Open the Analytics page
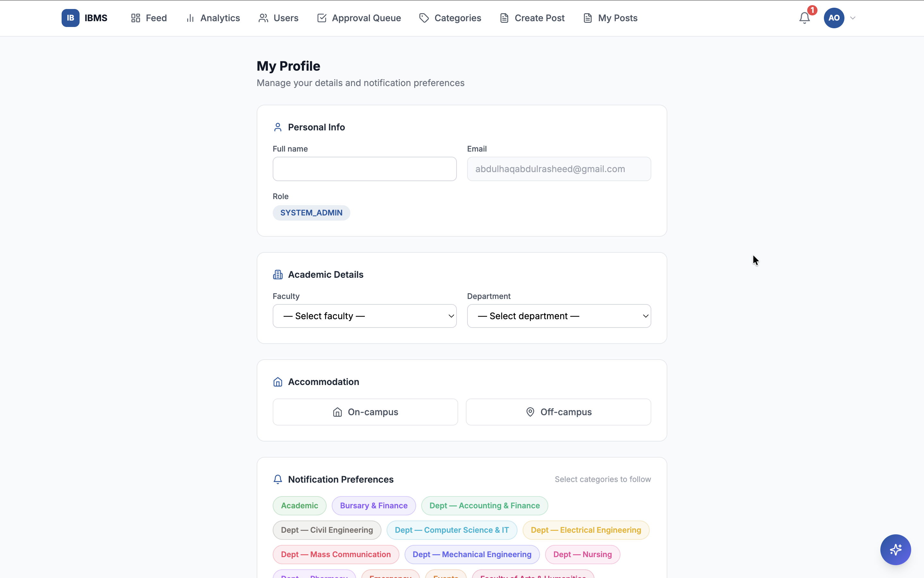Image resolution: width=924 pixels, height=578 pixels. [x=213, y=18]
